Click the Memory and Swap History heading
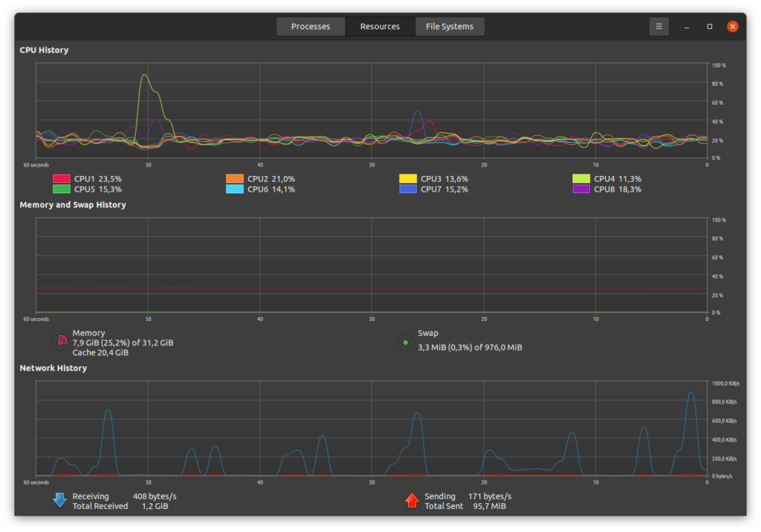This screenshot has width=761, height=532. (x=73, y=205)
